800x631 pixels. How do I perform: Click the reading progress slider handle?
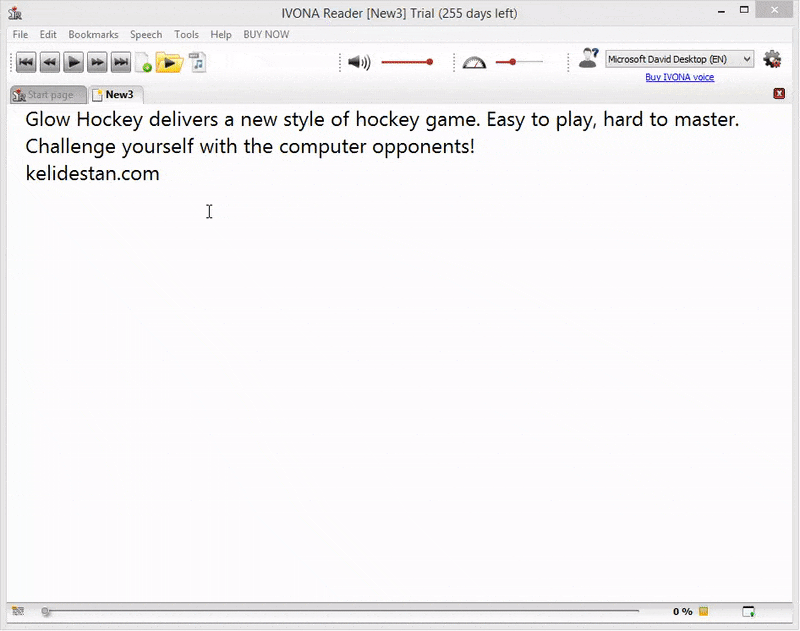(x=45, y=611)
